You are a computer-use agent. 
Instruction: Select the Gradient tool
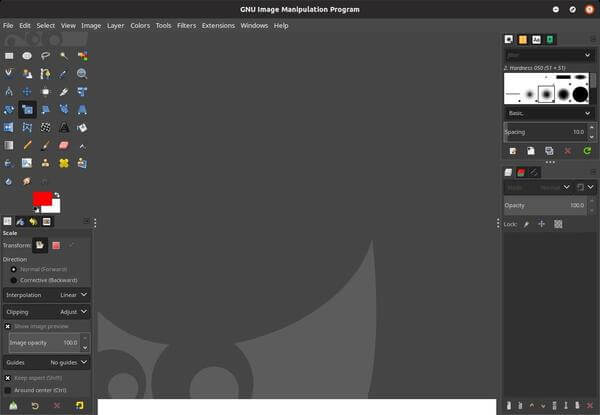point(9,145)
